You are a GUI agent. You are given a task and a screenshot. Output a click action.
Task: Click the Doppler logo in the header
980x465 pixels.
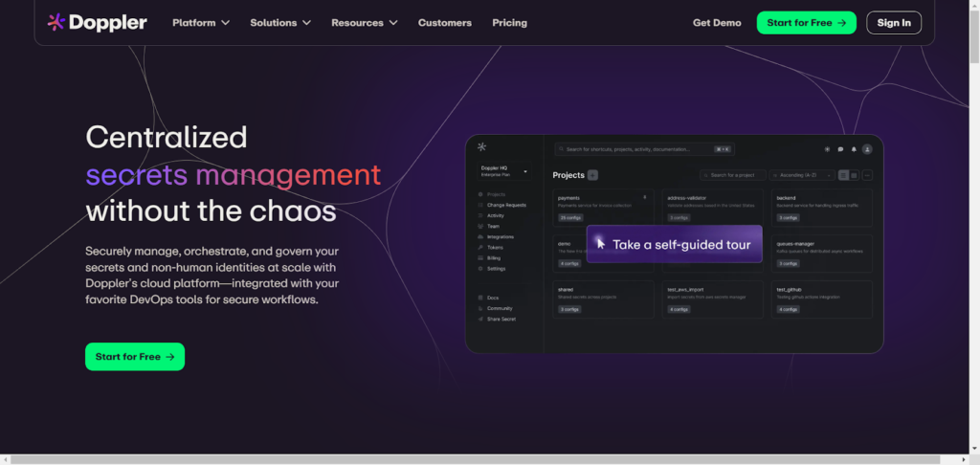tap(97, 23)
